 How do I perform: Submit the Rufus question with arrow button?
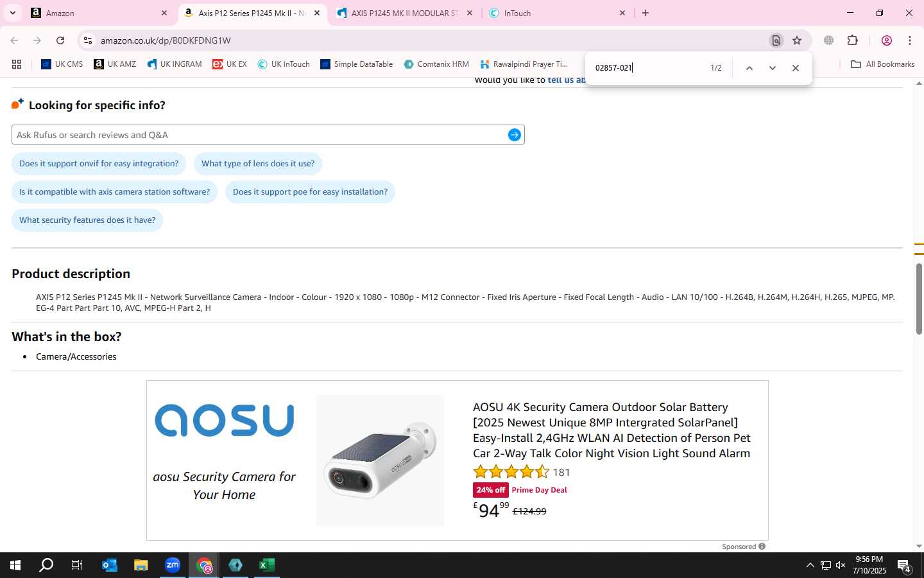click(514, 135)
